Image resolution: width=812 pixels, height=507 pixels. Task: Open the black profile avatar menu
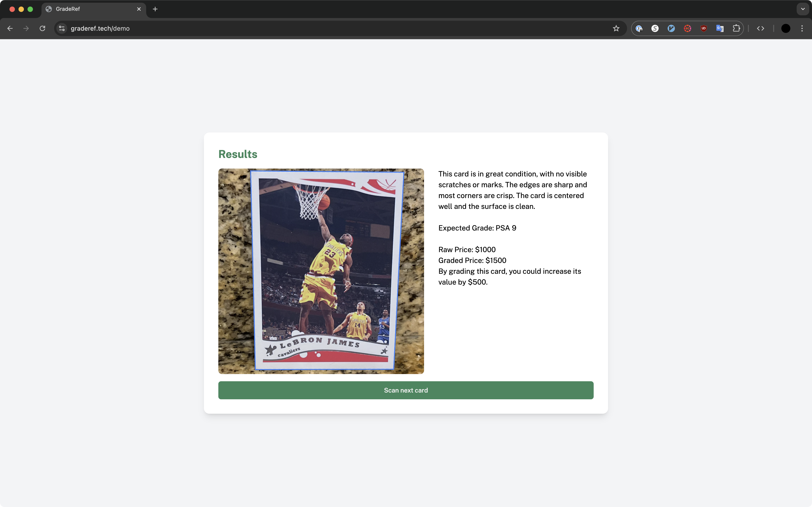tap(785, 28)
